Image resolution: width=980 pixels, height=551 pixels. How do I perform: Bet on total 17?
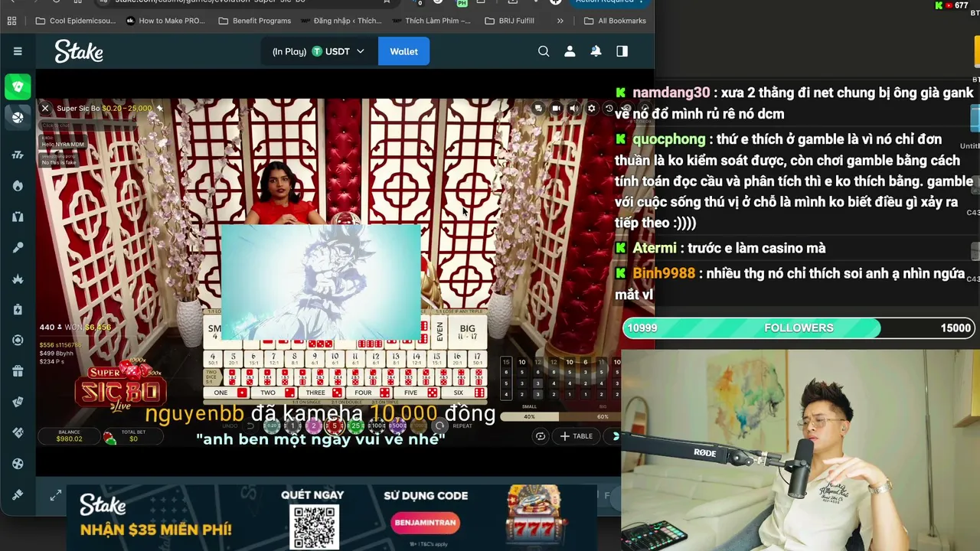[x=477, y=359]
